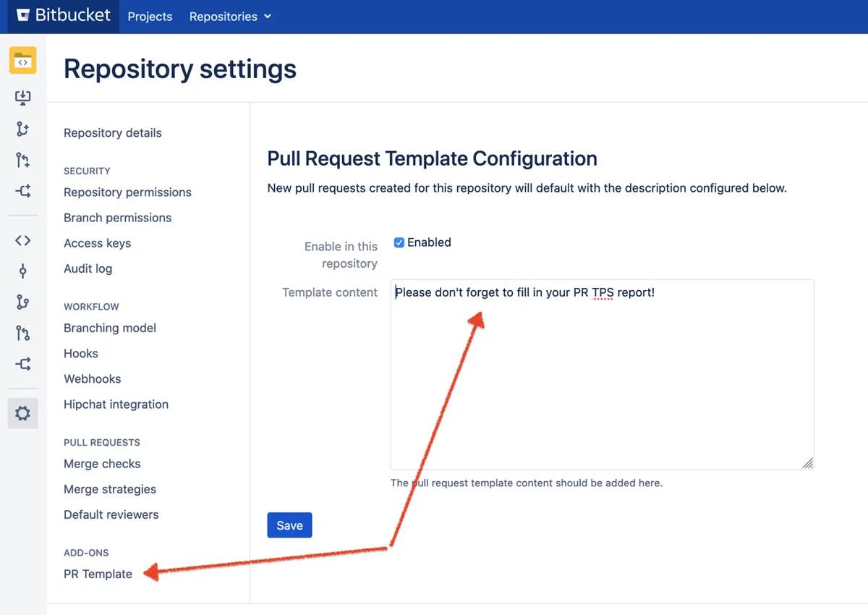Open the yellow repository avatar icon
This screenshot has height=615, width=868.
[23, 61]
